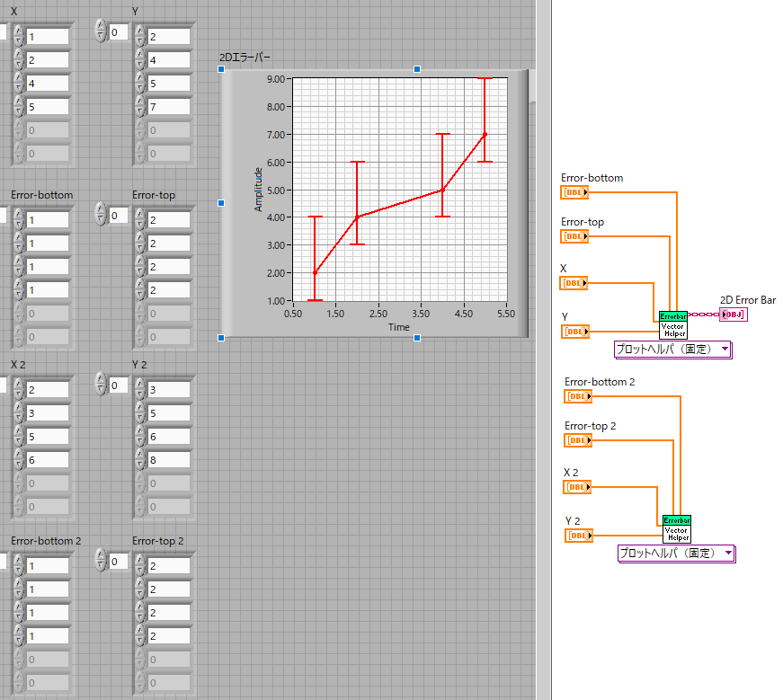
Task: Select the upper Errorbar Vector Helper node
Action: click(x=672, y=324)
